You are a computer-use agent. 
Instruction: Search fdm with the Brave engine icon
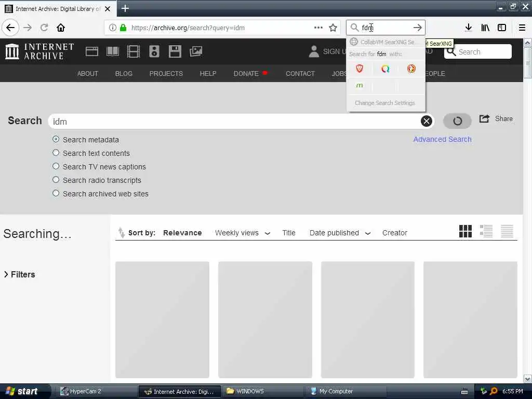tap(360, 69)
